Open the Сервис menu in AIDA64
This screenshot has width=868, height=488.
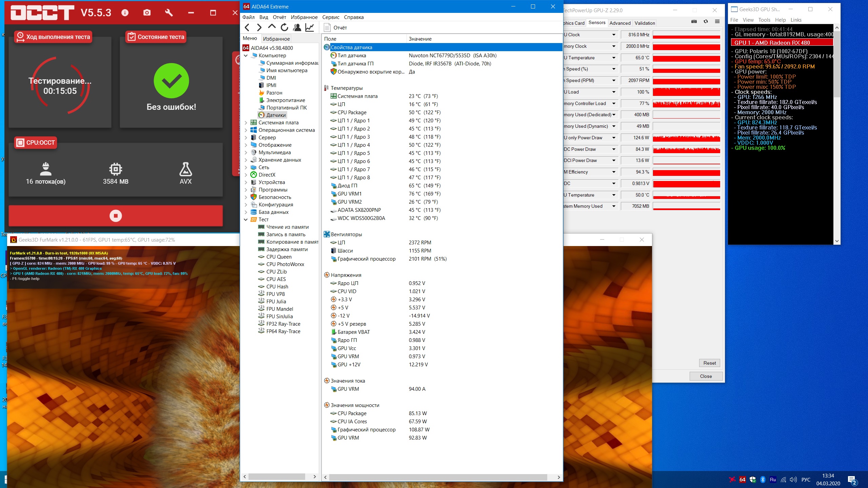click(x=331, y=17)
